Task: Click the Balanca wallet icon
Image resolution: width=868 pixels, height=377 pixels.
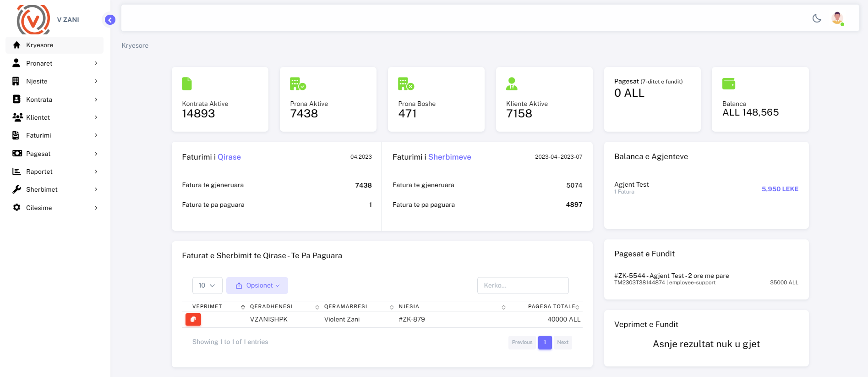Action: coord(728,84)
